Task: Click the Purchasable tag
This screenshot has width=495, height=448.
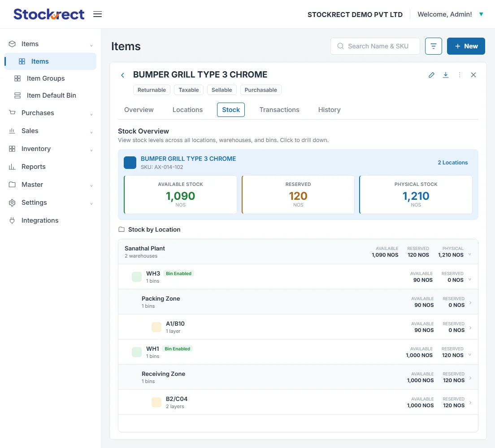Action: [x=261, y=90]
